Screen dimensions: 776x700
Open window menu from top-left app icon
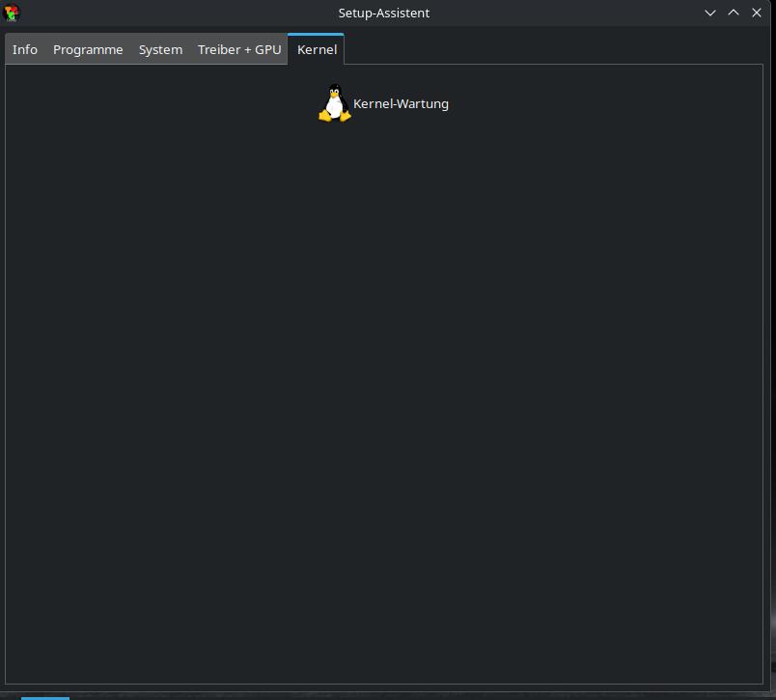(12, 13)
